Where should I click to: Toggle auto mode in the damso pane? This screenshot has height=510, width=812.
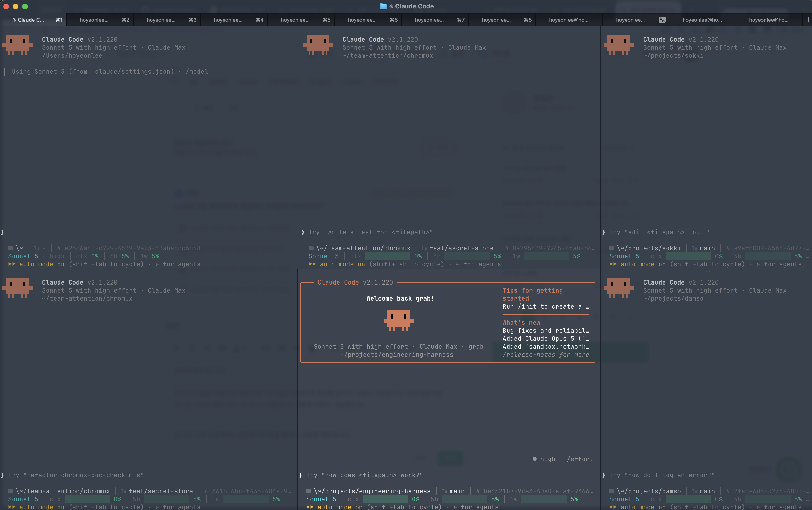[638, 507]
